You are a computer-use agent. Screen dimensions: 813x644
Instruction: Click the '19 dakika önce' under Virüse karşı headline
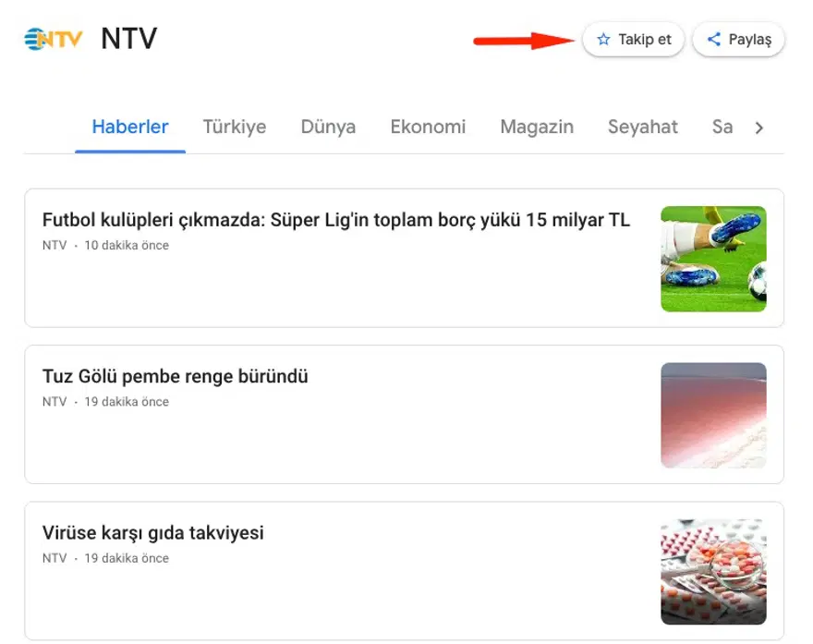pos(127,558)
